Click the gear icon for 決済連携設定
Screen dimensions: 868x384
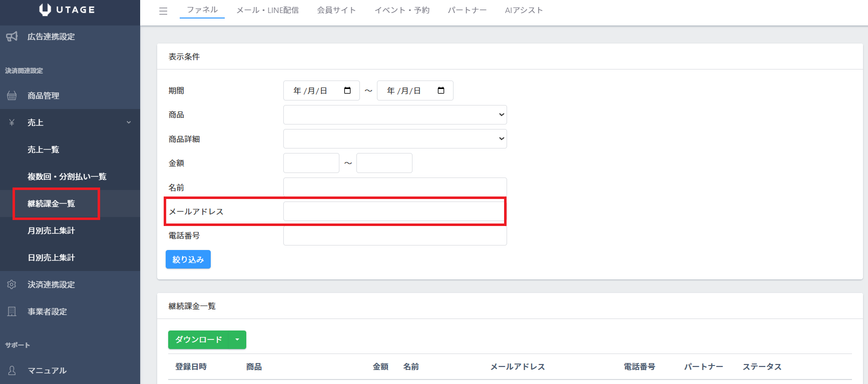(12, 284)
